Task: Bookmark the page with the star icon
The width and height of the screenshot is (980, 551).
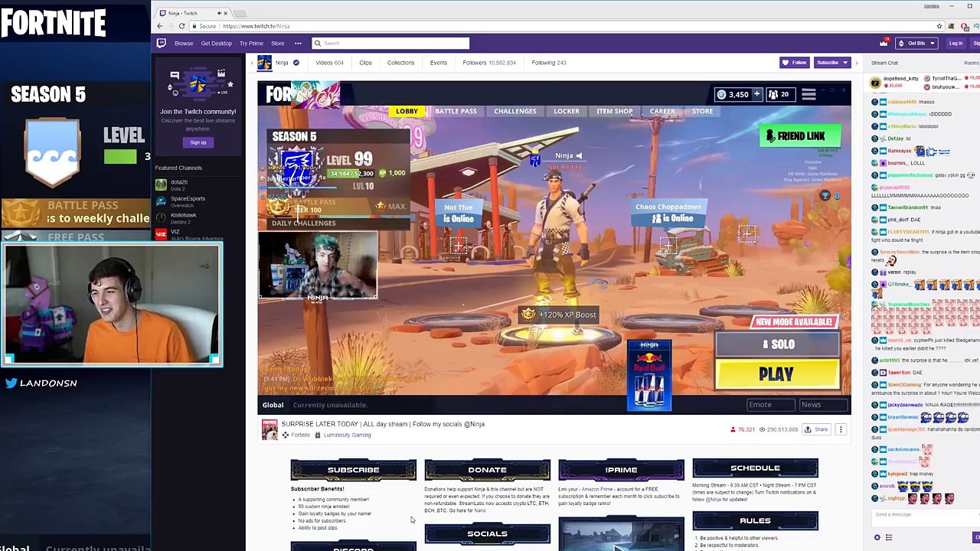Action: [x=939, y=26]
